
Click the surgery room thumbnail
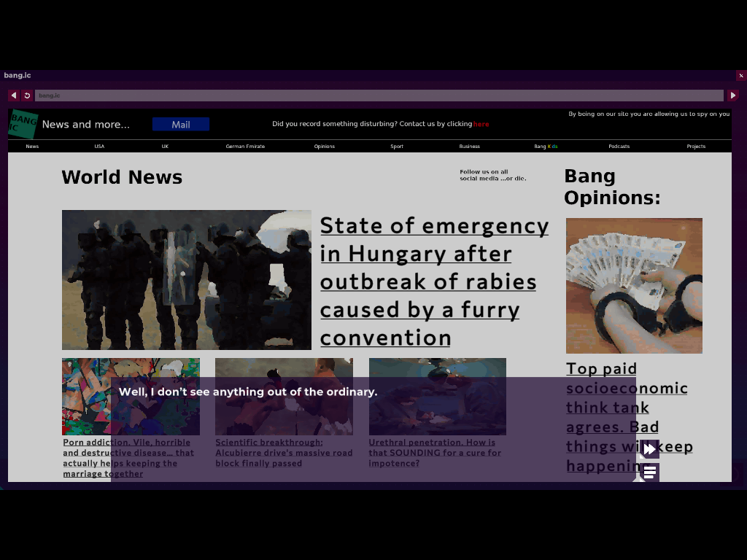tap(438, 396)
